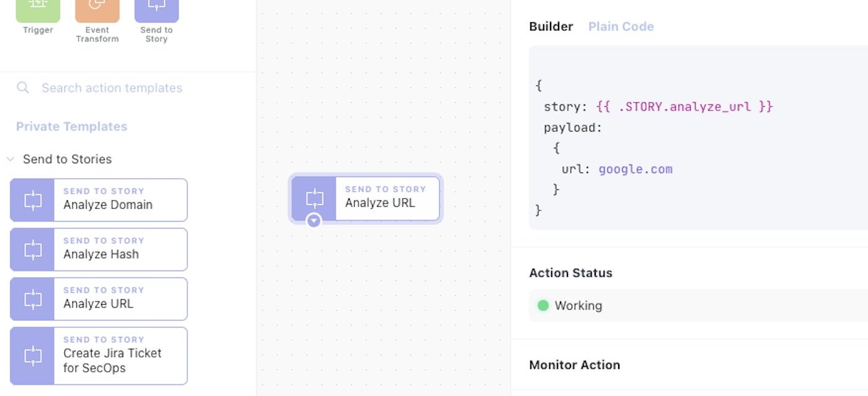Screen dimensions: 868x396
Task: Collapse the Send to Stories section
Action: pos(11,160)
